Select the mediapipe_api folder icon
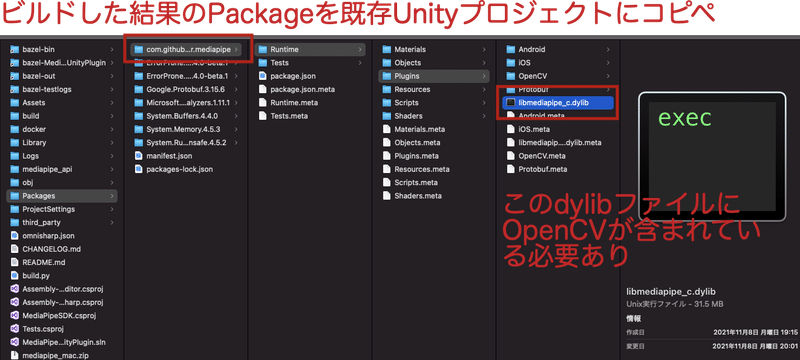The width and height of the screenshot is (800, 360). pyautogui.click(x=15, y=169)
